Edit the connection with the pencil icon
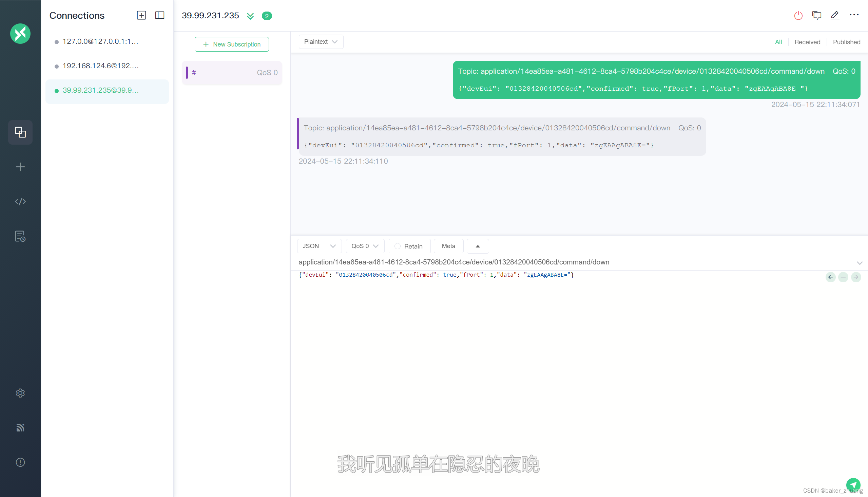This screenshot has width=868, height=497. tap(834, 15)
